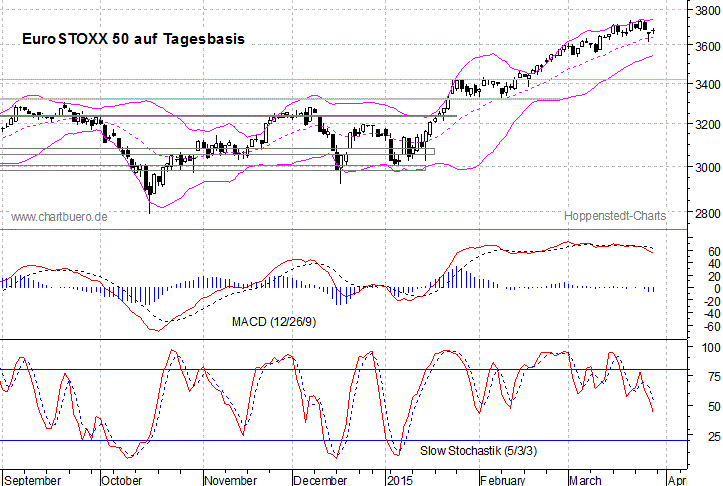The width and height of the screenshot is (723, 486).
Task: Click the MACD axis value 0
Action: pyautogui.click(x=717, y=289)
